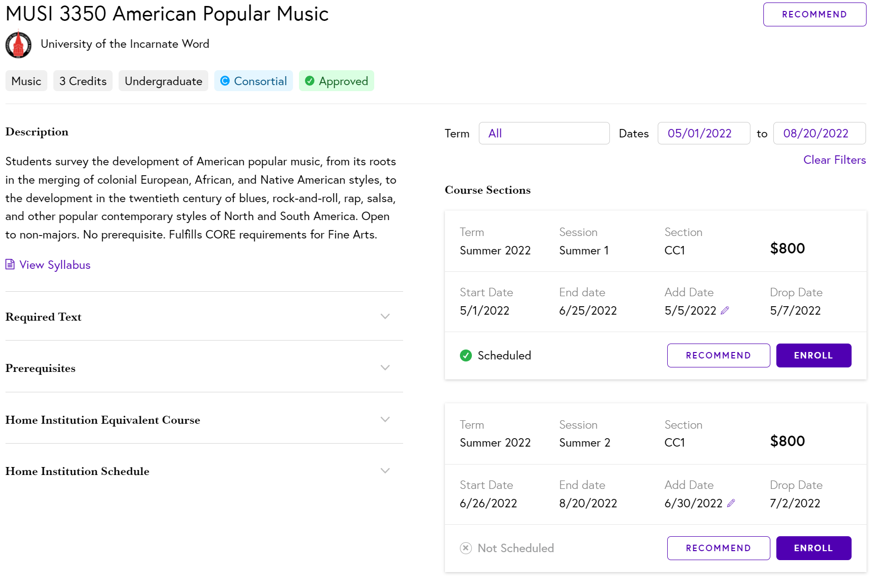The image size is (875, 588).
Task: Click the University of the Incarnate Word name
Action: (125, 44)
